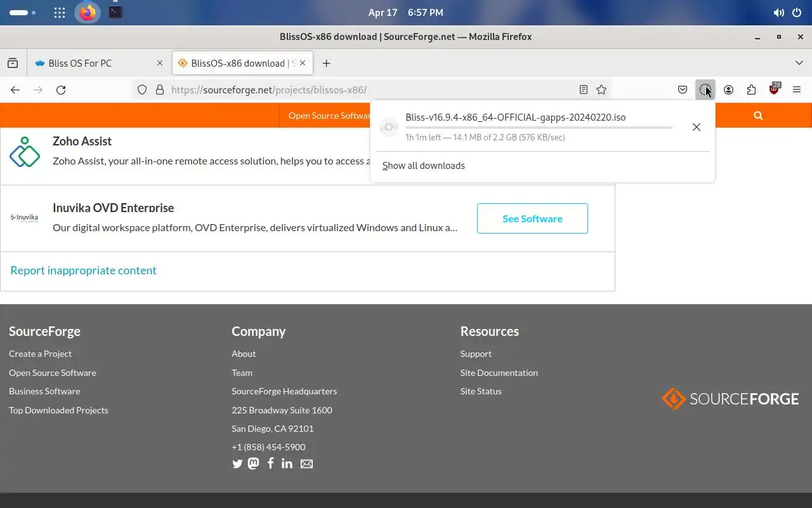Click the search magnifier in orange bar
The height and width of the screenshot is (508, 812).
(758, 115)
